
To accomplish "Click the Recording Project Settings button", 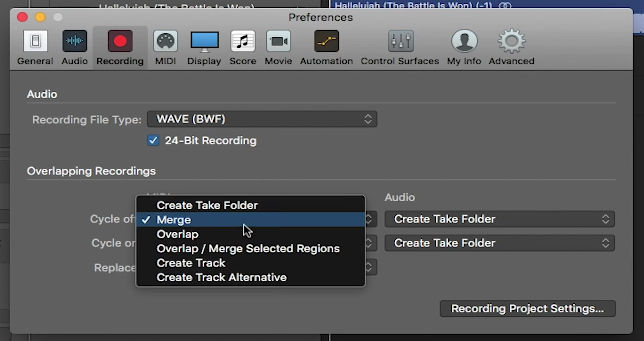I will (x=527, y=308).
